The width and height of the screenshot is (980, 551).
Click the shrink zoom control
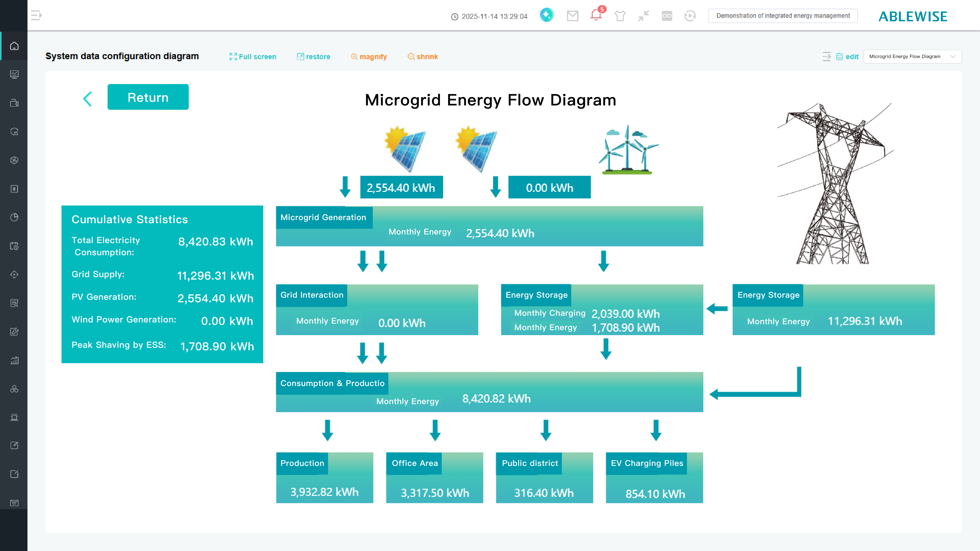coord(423,57)
